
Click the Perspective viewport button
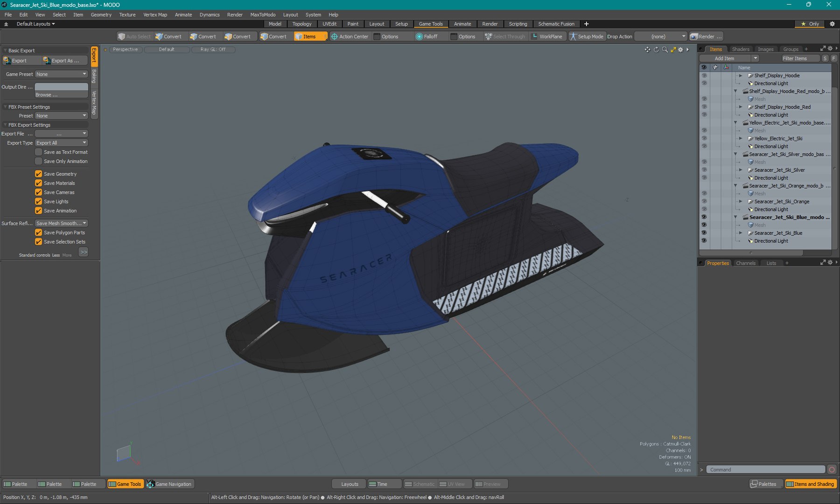coord(126,49)
